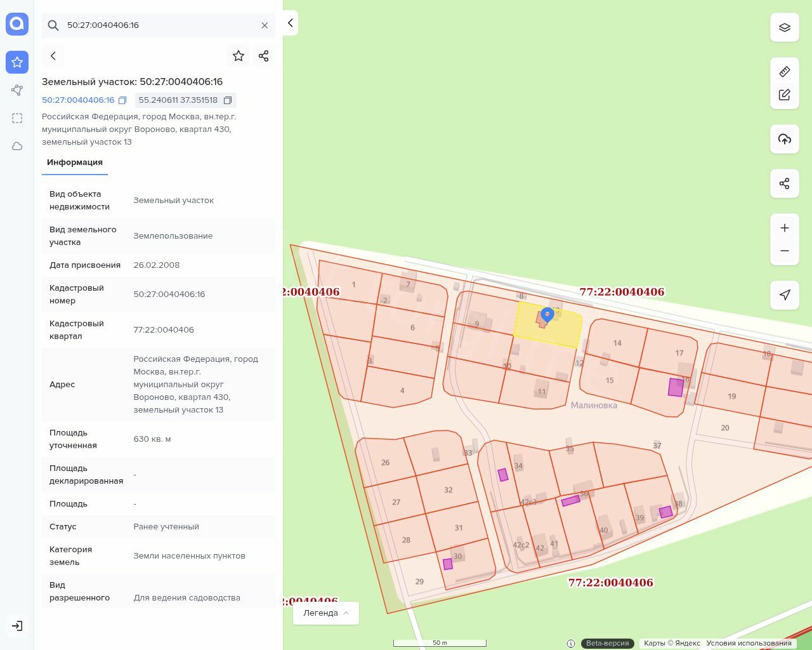Screen dimensions: 812x650
Task: Add the land plot to favorites
Action: click(x=239, y=56)
